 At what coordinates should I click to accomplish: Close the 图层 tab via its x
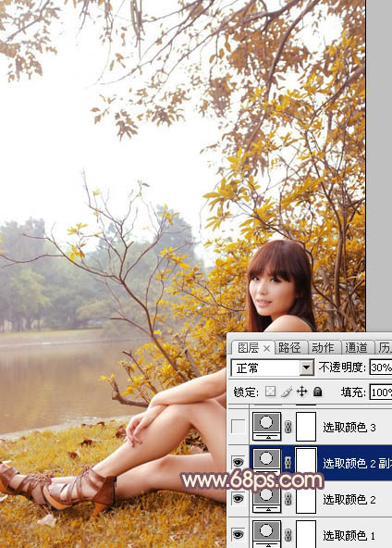(x=266, y=348)
